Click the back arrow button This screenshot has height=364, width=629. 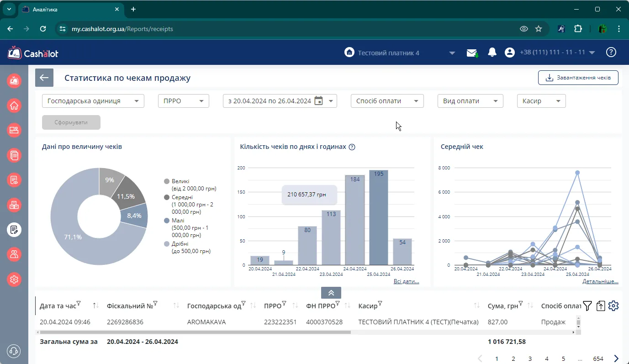pos(44,78)
